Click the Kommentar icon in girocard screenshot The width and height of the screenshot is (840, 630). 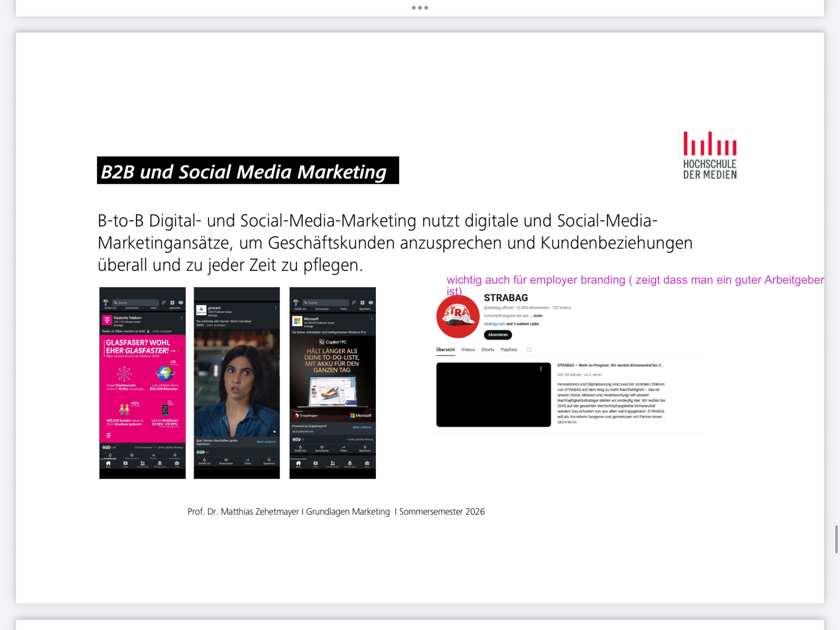[x=226, y=460]
